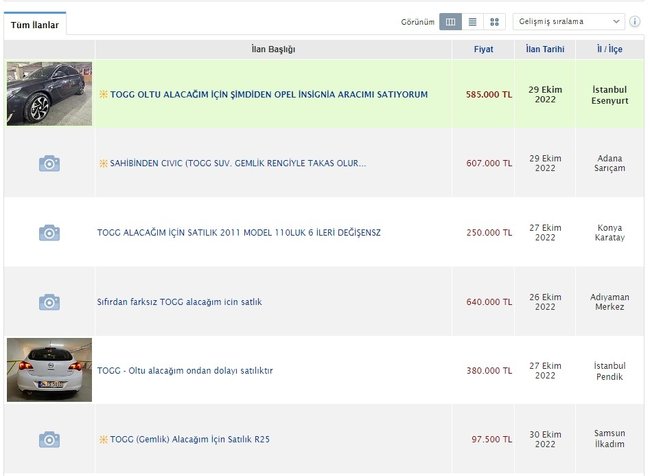Click camera placeholder of Adıyaman listing

click(x=49, y=302)
